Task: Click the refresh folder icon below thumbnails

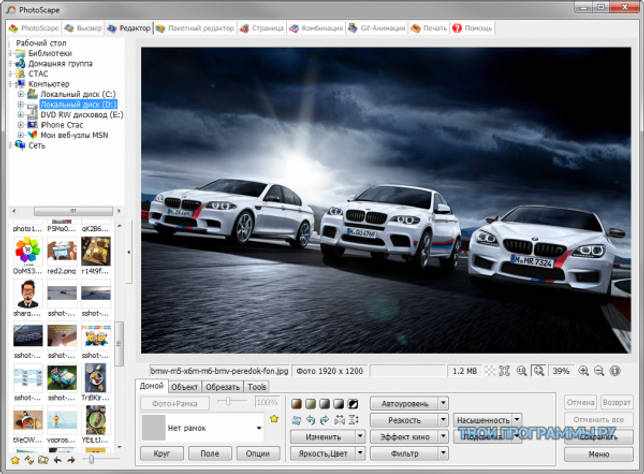Action: (29, 460)
